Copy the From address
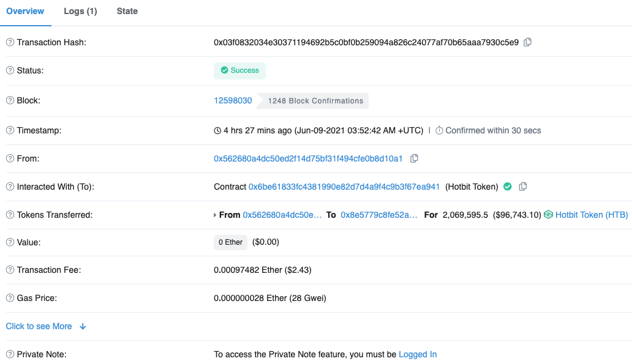Viewport: 632px width, 364px height. click(x=414, y=158)
